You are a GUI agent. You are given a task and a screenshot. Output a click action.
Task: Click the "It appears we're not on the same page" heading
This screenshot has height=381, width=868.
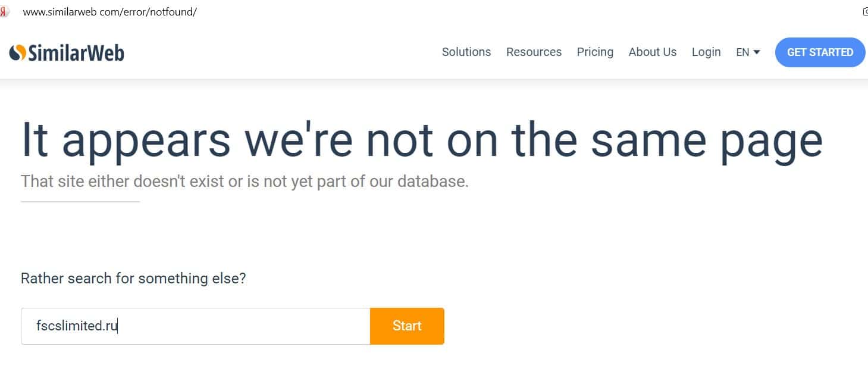click(422, 140)
